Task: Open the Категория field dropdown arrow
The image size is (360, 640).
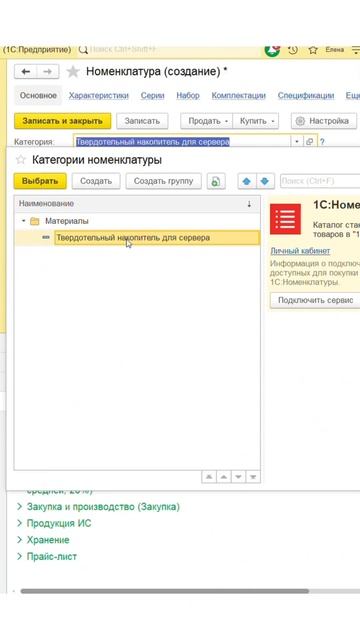Action: tap(297, 142)
